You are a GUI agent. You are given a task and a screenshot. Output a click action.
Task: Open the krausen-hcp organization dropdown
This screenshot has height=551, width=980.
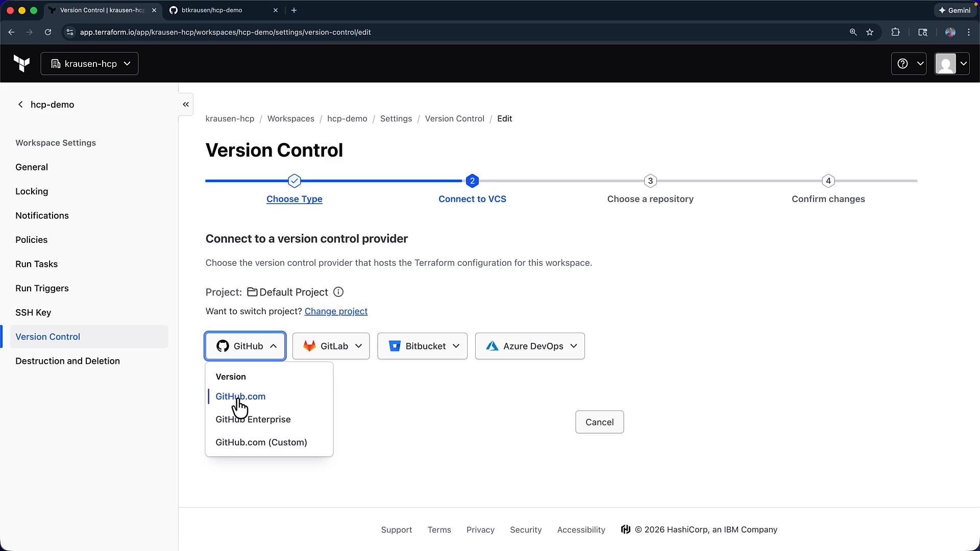(89, 64)
